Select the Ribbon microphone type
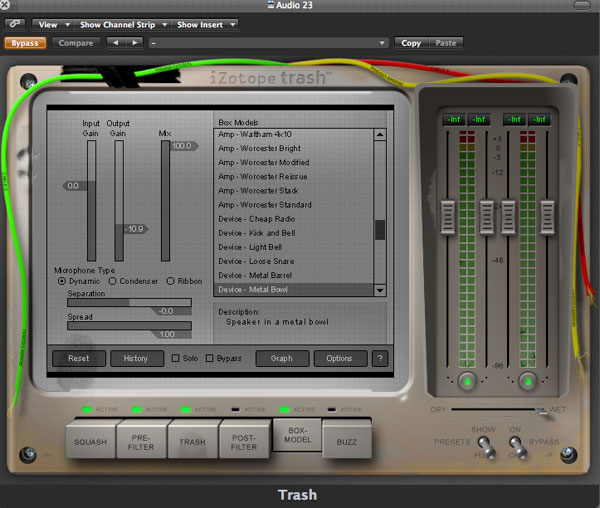 click(x=171, y=281)
